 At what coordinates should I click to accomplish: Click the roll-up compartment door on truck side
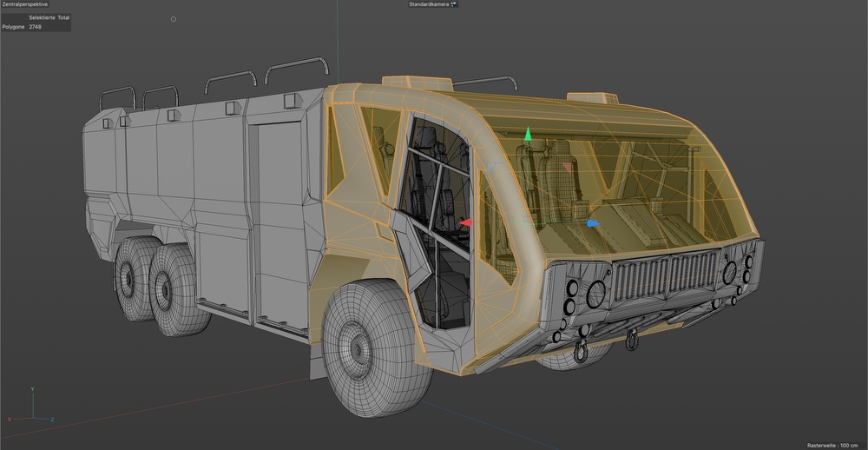pos(279,226)
